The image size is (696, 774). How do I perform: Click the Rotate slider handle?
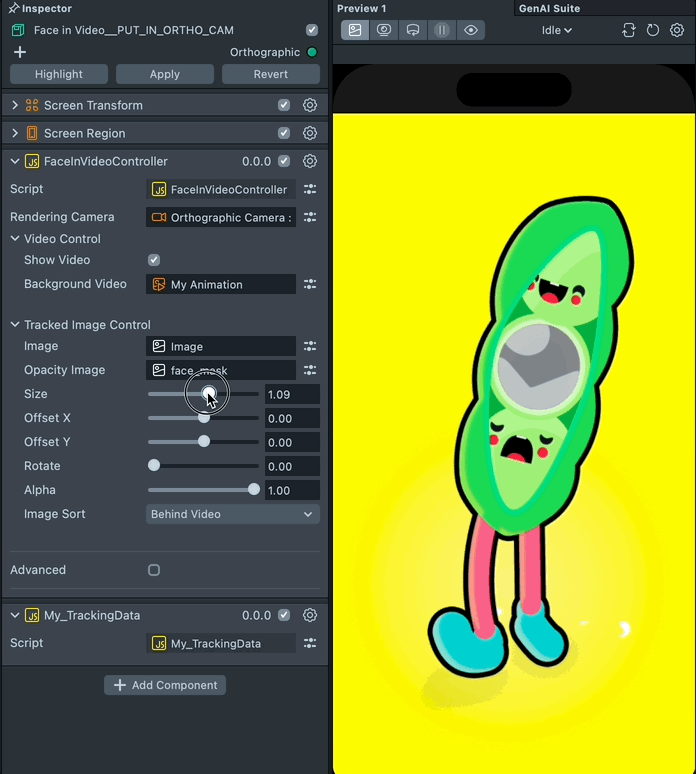tap(154, 465)
